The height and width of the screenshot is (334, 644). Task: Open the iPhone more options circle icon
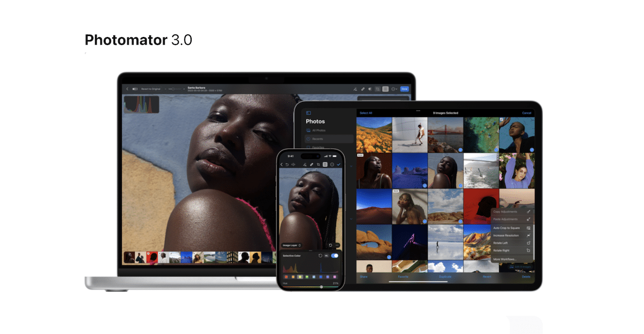(x=332, y=164)
